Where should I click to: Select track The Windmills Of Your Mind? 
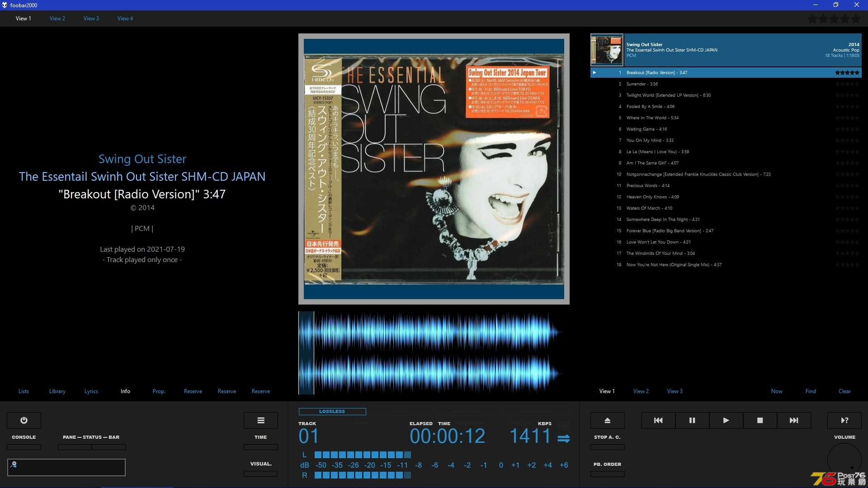726,253
